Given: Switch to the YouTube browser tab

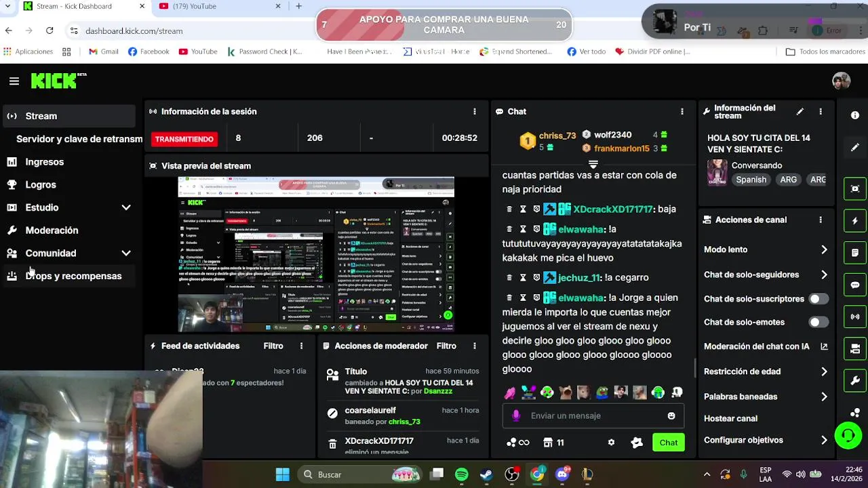Looking at the screenshot, I should (220, 7).
